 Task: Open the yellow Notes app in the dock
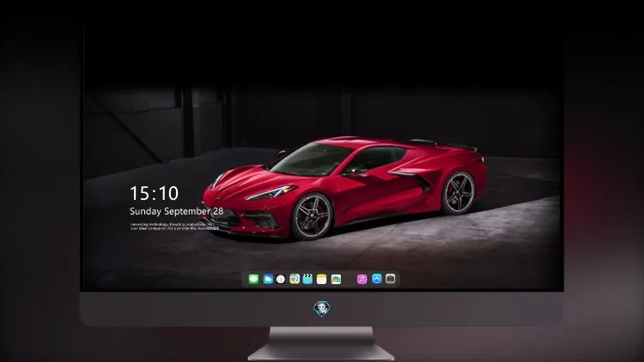tap(322, 279)
